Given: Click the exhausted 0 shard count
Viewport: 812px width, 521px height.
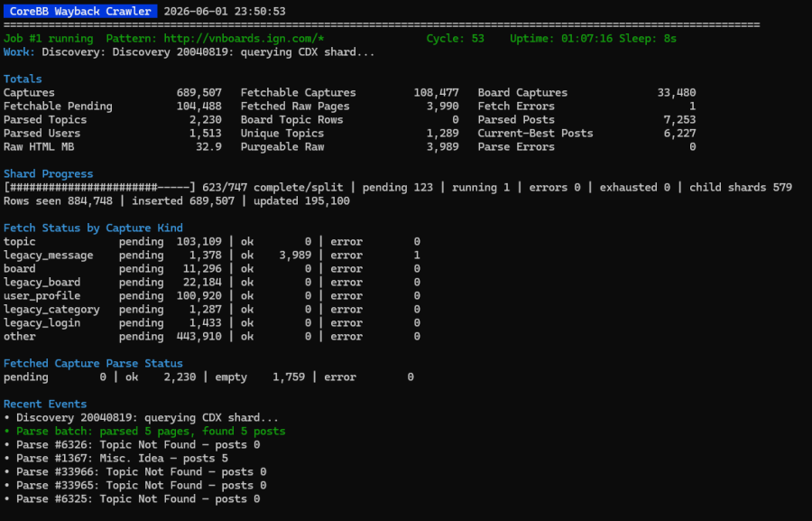Looking at the screenshot, I should coord(634,187).
